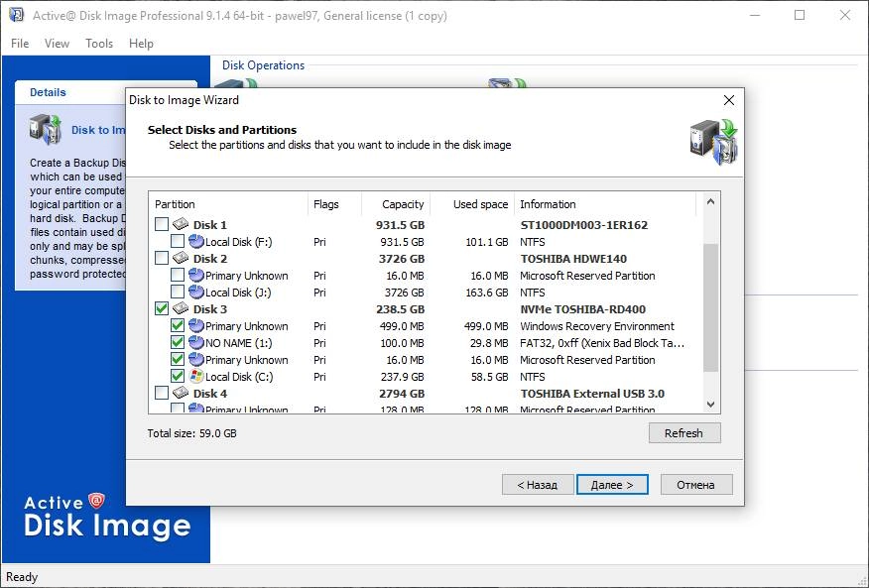Click the Windows logo icon of Local Disk (C:)
Screen dimensions: 869x588
click(x=196, y=376)
